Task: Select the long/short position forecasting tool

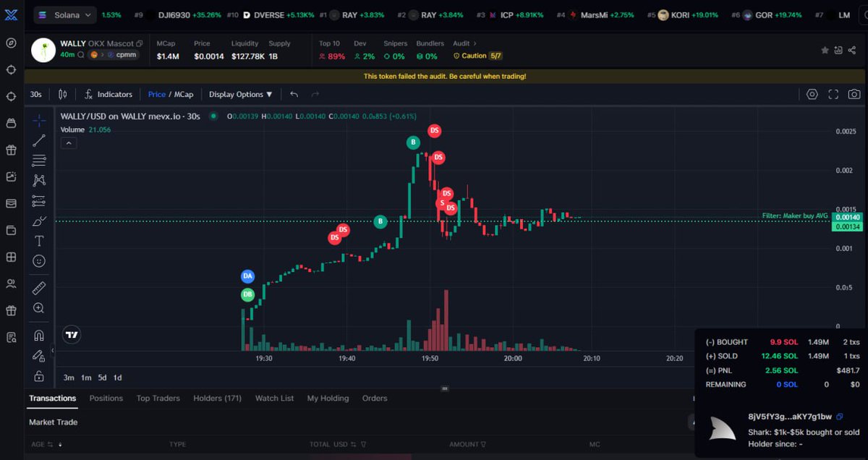Action: point(39,200)
